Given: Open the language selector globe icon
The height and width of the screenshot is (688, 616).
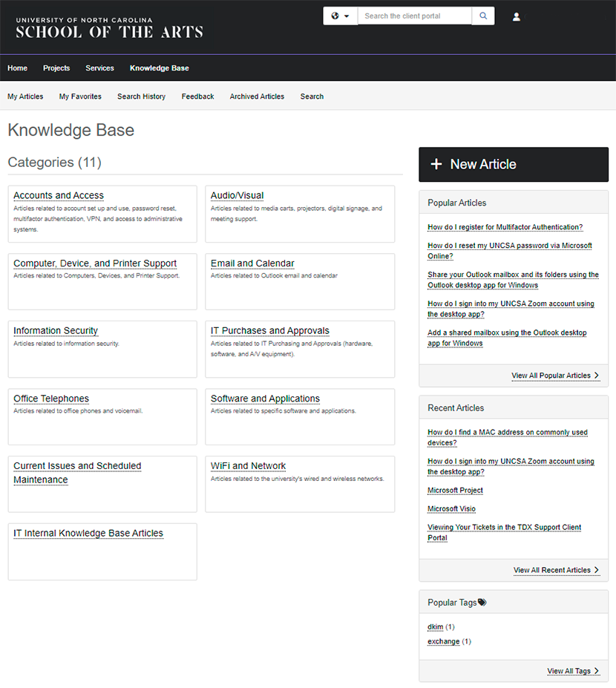Looking at the screenshot, I should 335,15.
